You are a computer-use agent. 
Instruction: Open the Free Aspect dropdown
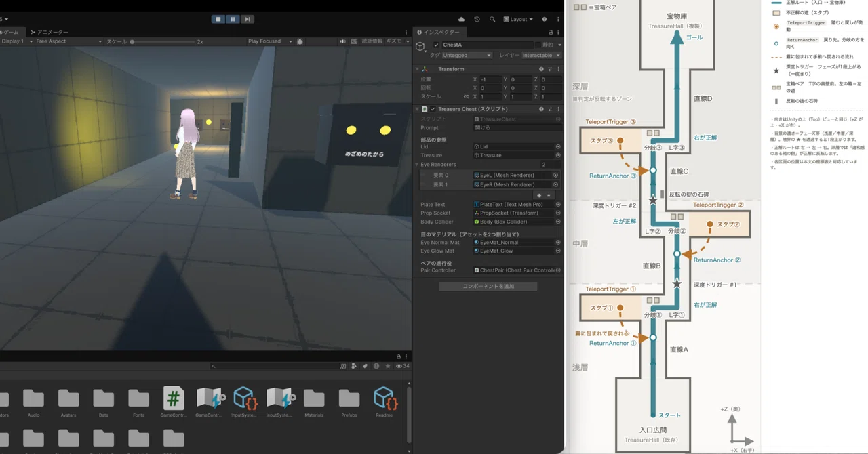point(68,41)
